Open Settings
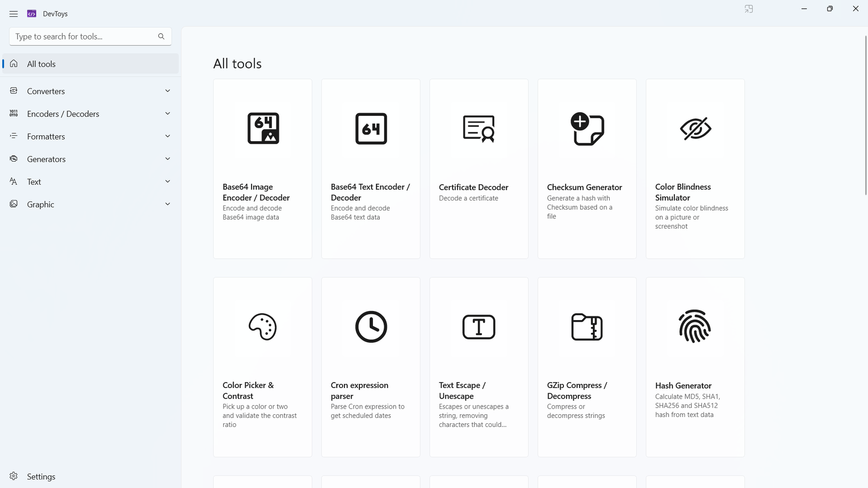Screen dimensions: 868x488 pyautogui.click(x=41, y=476)
